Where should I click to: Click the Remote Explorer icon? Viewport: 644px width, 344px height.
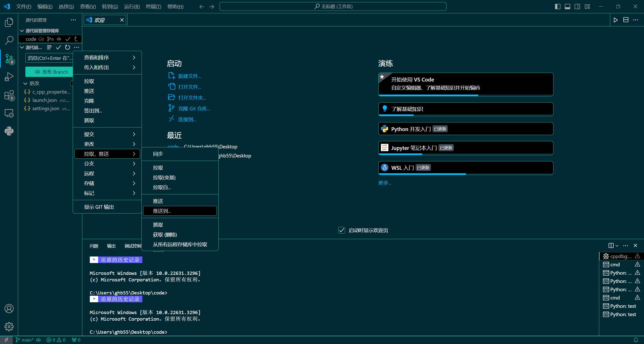9,113
